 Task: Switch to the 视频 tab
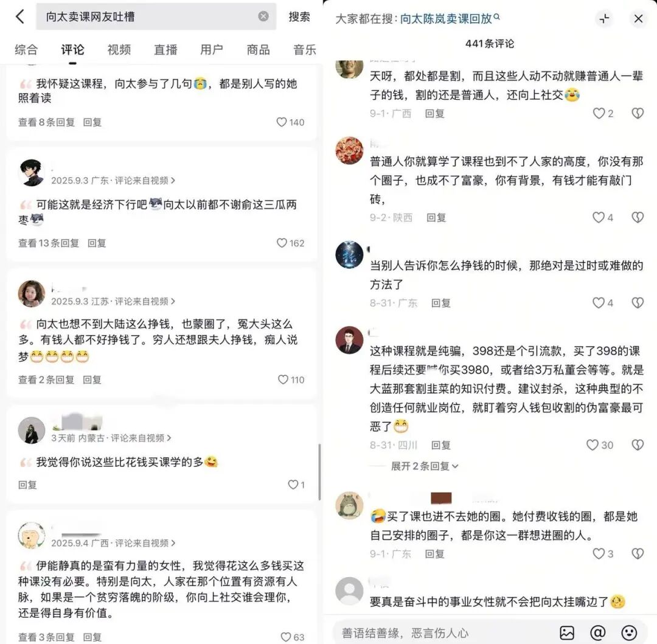coord(119,50)
